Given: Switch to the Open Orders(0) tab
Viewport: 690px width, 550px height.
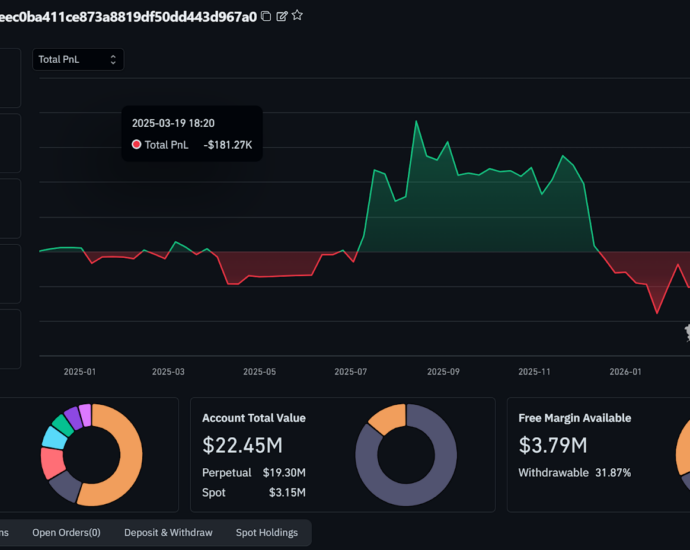Looking at the screenshot, I should tap(66, 533).
